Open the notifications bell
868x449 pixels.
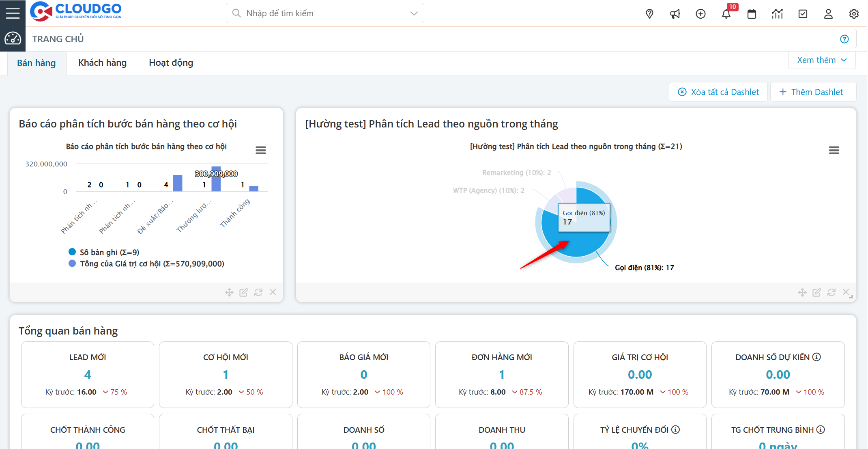pos(726,14)
